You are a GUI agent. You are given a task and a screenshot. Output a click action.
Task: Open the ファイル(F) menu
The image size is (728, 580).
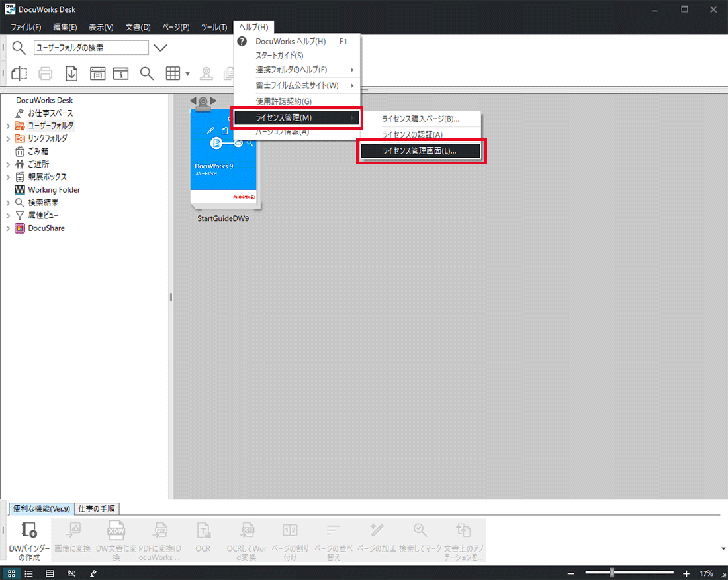(26, 27)
